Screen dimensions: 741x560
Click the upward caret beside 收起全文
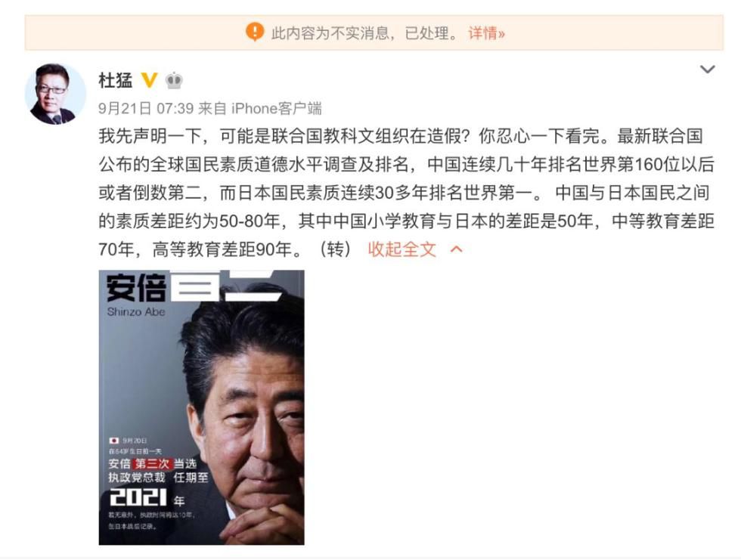click(456, 249)
